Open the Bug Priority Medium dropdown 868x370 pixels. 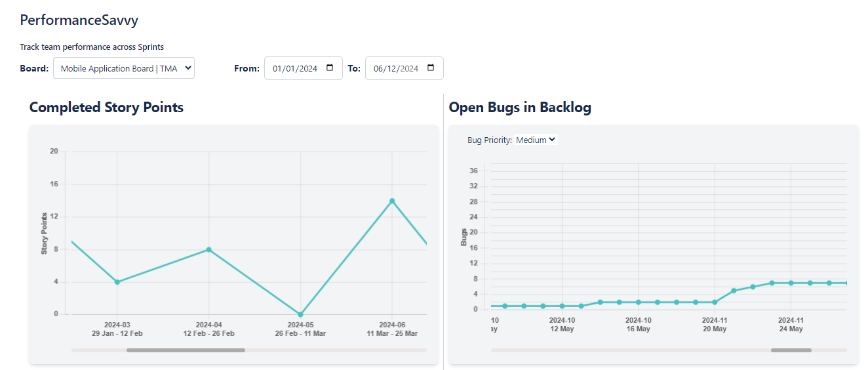(536, 140)
